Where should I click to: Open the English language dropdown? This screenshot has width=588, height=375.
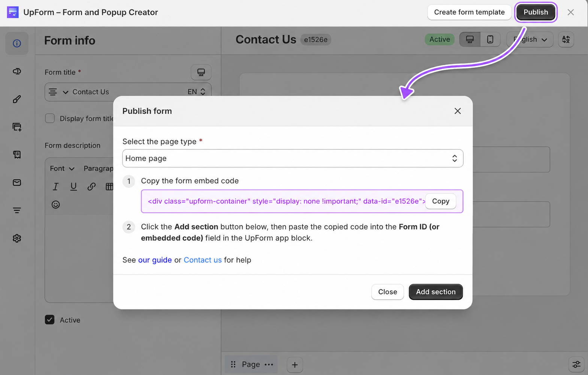point(530,39)
